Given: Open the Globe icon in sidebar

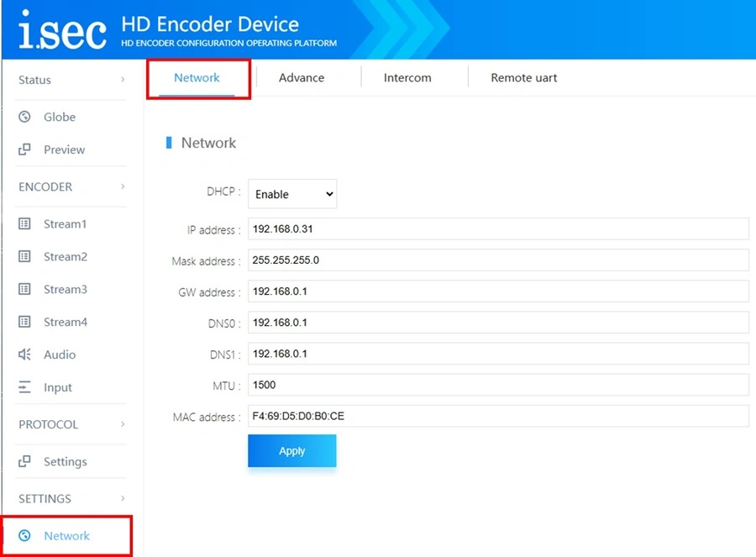Looking at the screenshot, I should (x=24, y=117).
